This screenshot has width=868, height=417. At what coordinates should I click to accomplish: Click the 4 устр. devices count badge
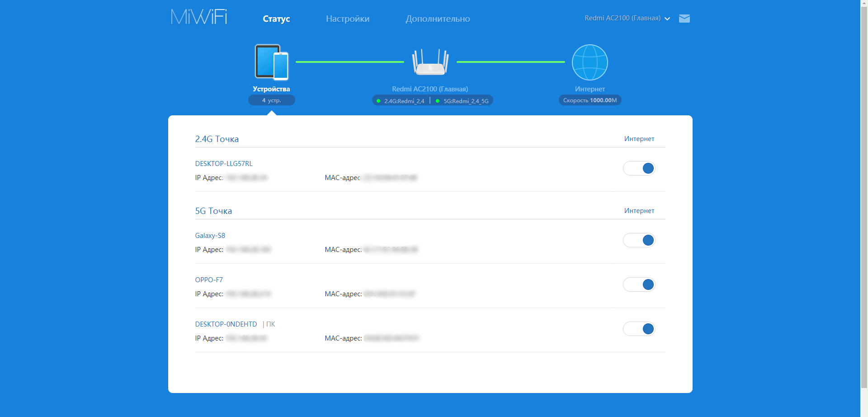point(272,100)
